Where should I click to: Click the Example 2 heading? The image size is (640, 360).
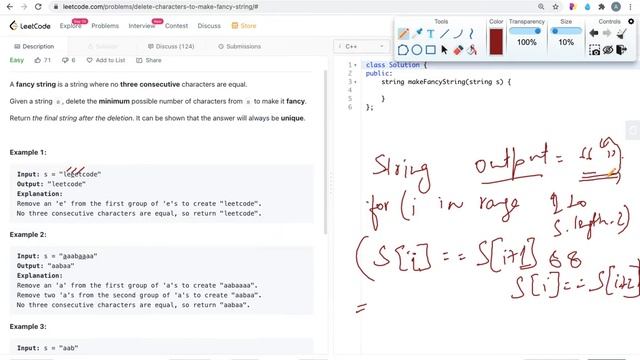[x=28, y=235]
